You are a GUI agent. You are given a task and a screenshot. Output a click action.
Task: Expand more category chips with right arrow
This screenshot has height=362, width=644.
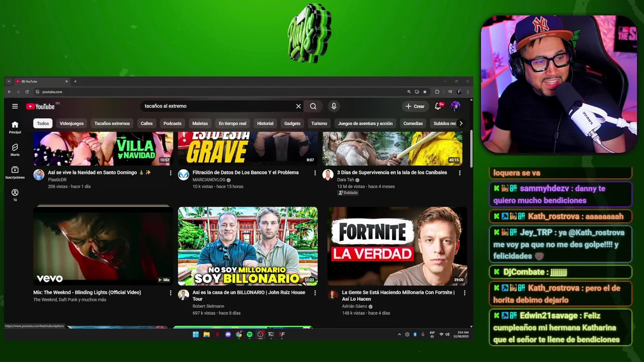461,123
